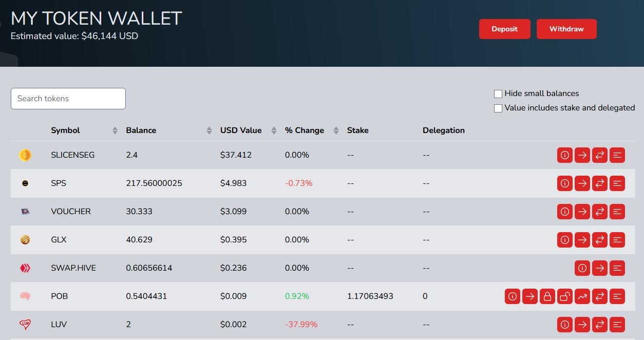
Task: Unstake POB using open lock icon
Action: click(565, 296)
